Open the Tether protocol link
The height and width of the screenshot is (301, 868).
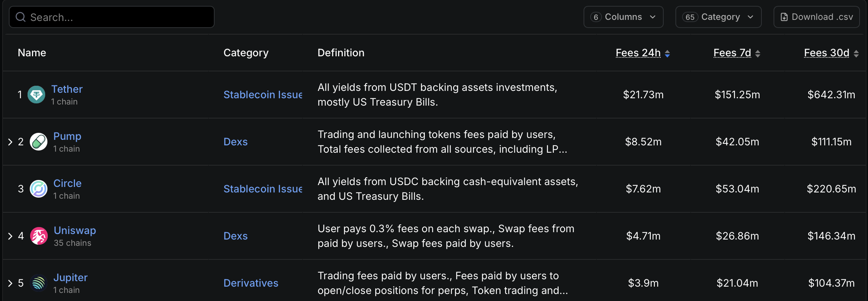coord(67,89)
